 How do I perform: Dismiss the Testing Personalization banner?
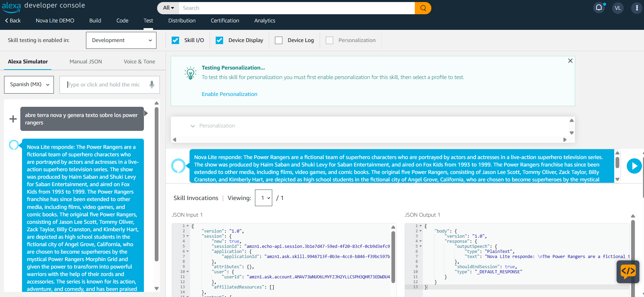click(x=570, y=61)
